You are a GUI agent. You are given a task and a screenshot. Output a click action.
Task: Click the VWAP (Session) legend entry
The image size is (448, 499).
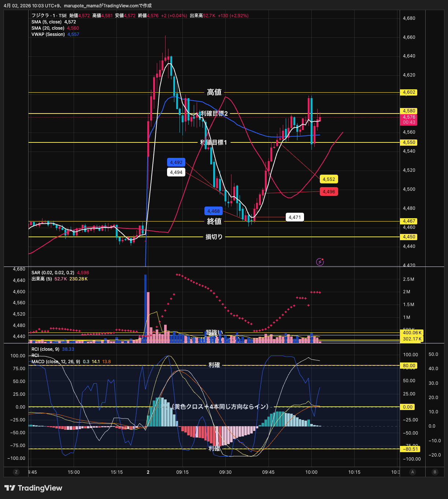(48, 34)
